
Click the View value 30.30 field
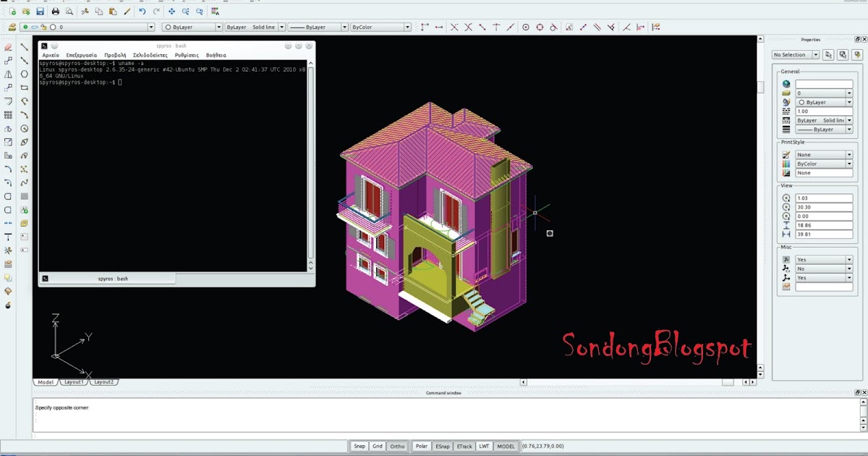[x=824, y=207]
